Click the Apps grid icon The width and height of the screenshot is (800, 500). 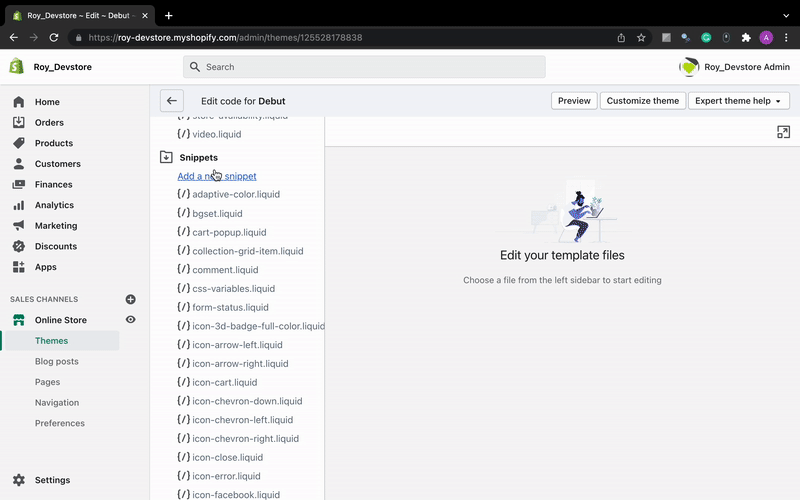pos(19,267)
